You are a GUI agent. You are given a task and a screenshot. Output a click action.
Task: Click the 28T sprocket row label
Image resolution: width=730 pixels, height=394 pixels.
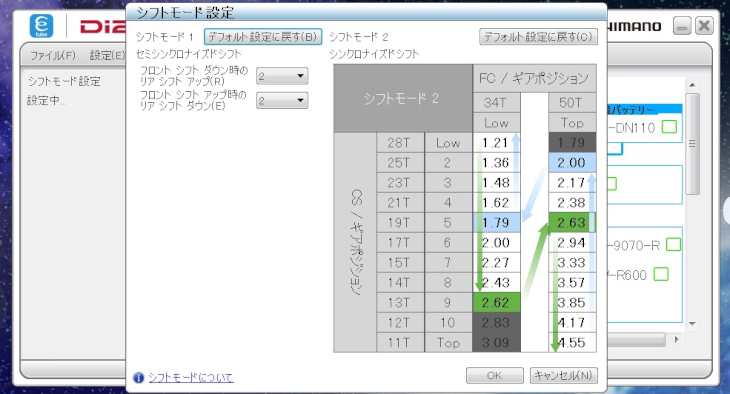pyautogui.click(x=400, y=143)
